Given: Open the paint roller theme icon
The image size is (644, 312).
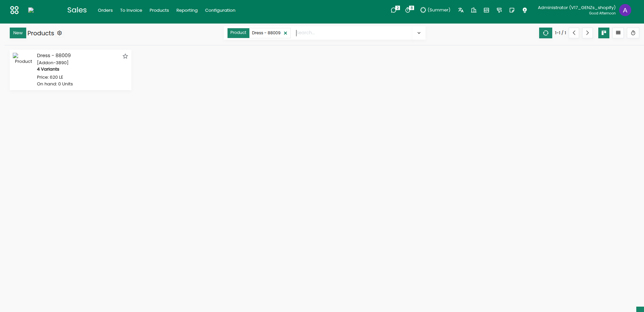Looking at the screenshot, I should click(x=499, y=10).
